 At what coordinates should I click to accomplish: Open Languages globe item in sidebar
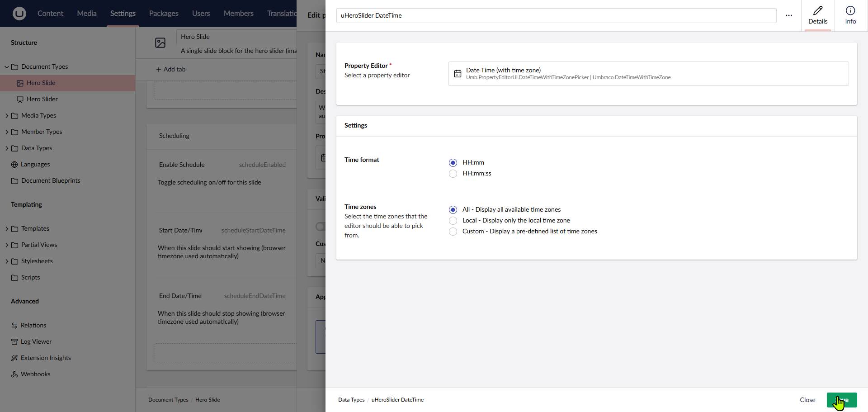click(x=35, y=164)
